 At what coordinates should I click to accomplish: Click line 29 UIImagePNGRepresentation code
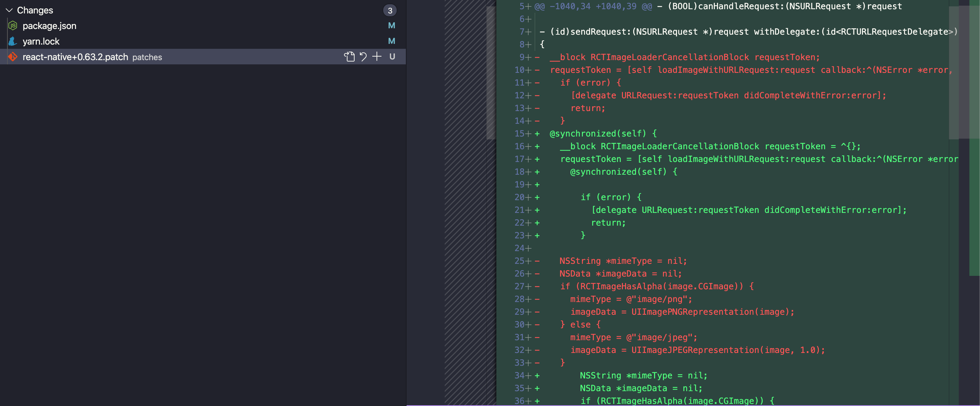pyautogui.click(x=682, y=312)
